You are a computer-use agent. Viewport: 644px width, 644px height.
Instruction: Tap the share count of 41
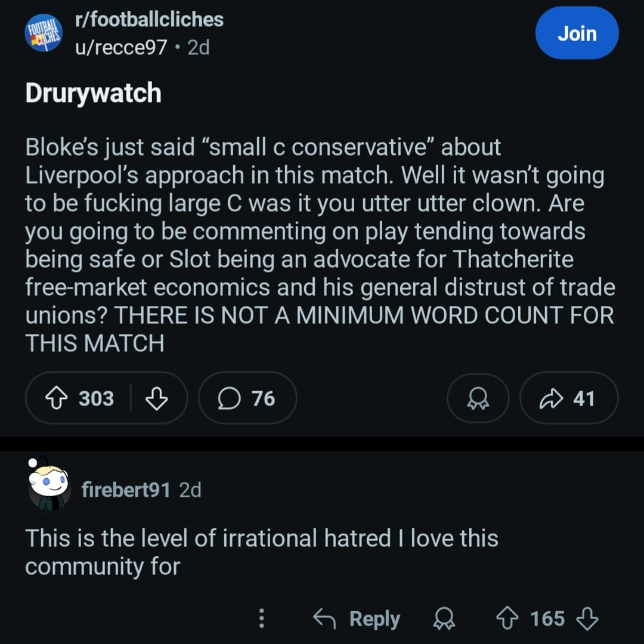pyautogui.click(x=584, y=398)
